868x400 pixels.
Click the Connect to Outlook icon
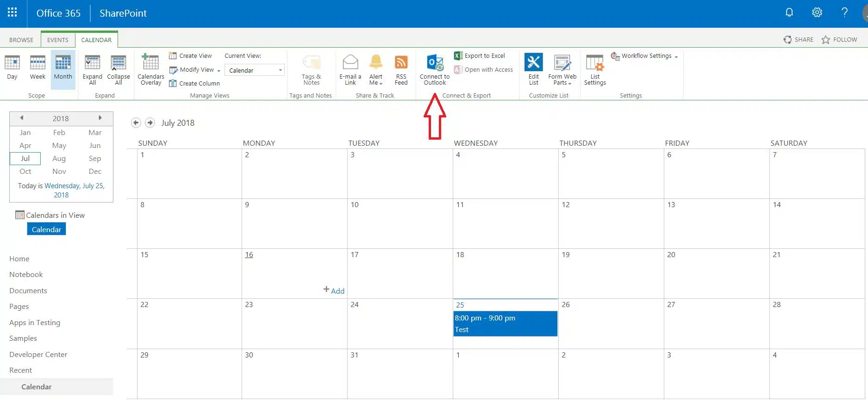click(x=435, y=63)
